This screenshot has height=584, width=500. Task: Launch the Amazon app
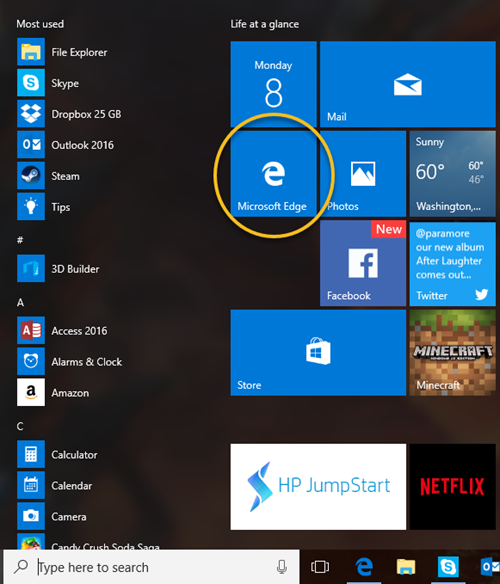53,392
